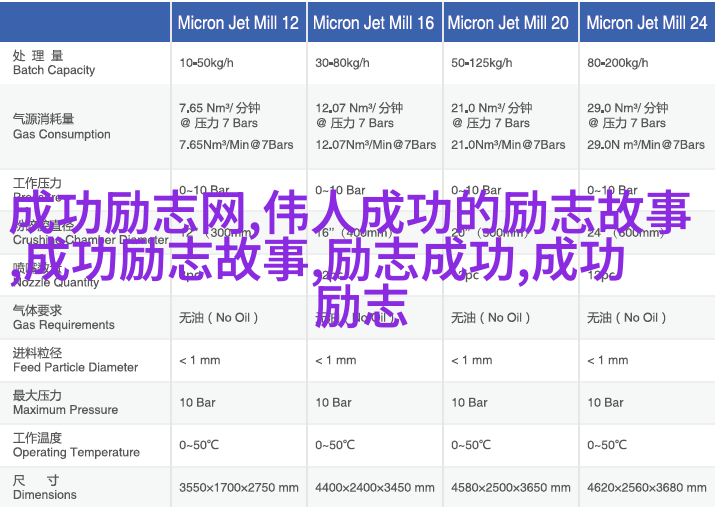
Task: Click the 21.0Nm³/Min@7Bars gas consumption value
Action: point(508,145)
